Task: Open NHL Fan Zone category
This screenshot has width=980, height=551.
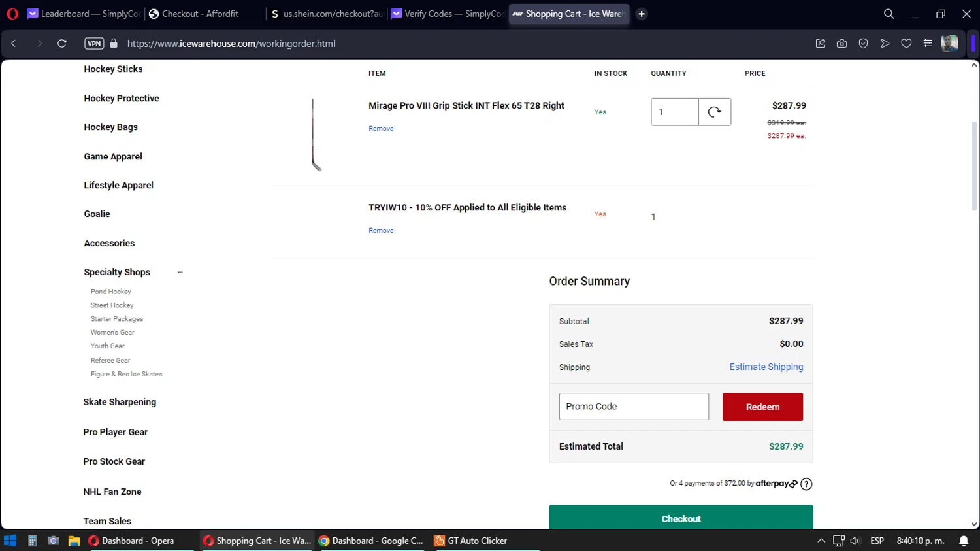Action: [x=112, y=492]
